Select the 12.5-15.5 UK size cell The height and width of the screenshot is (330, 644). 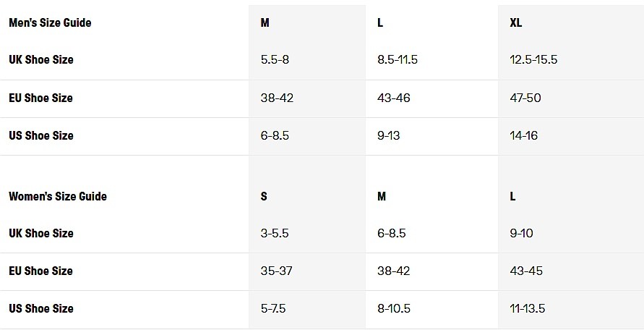point(533,60)
